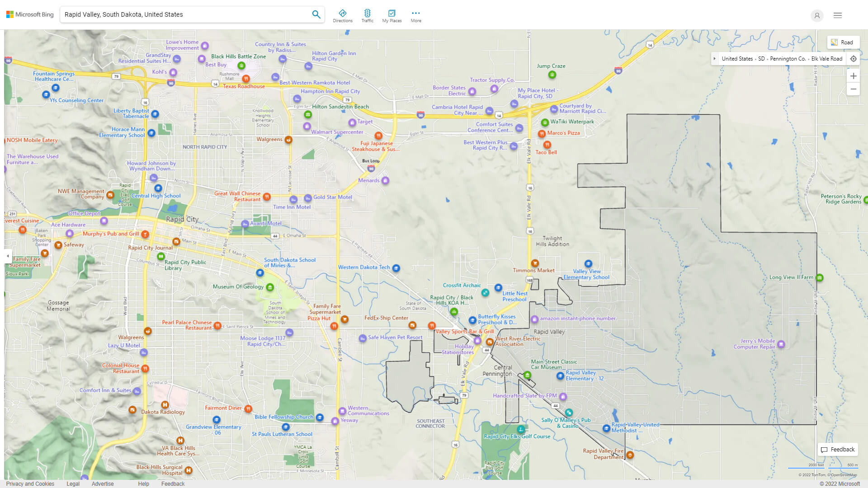Click the Walgreens map marker

(x=288, y=140)
